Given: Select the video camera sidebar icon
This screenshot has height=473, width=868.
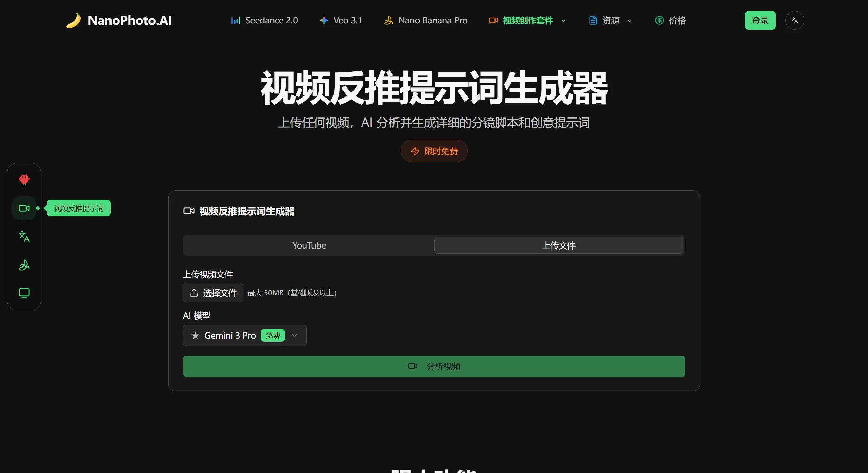Looking at the screenshot, I should coord(24,208).
